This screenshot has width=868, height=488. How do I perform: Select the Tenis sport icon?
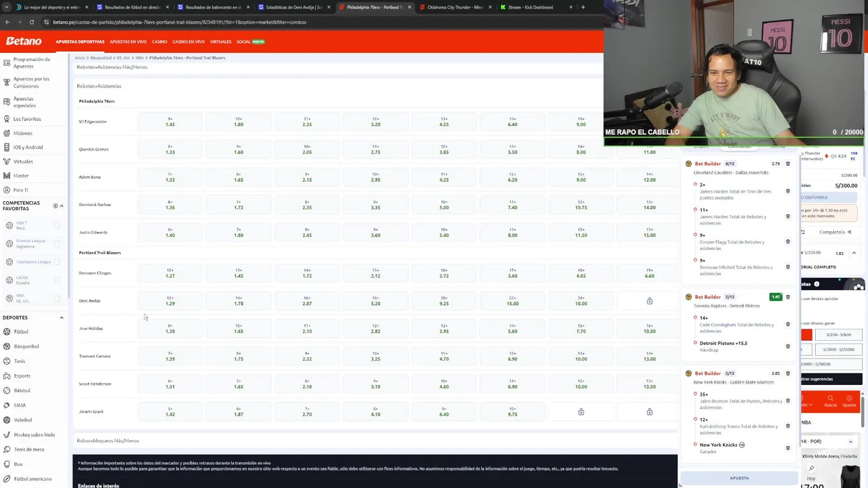tap(7, 361)
